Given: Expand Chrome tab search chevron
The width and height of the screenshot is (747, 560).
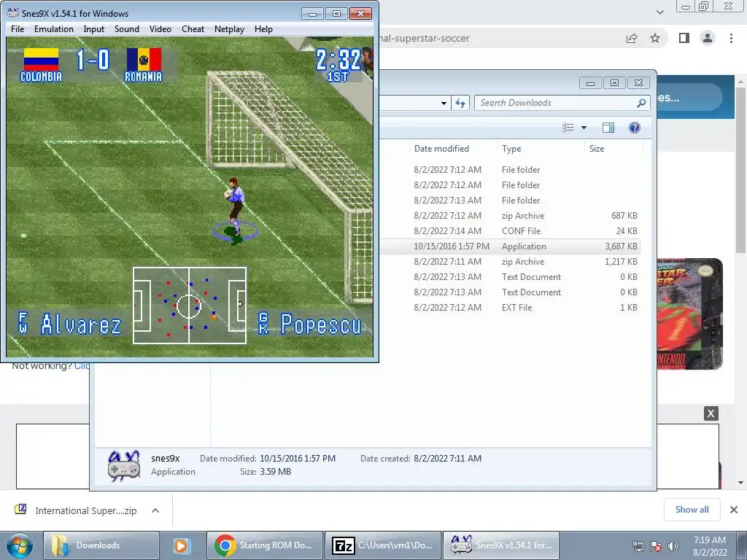Looking at the screenshot, I should pyautogui.click(x=659, y=12).
